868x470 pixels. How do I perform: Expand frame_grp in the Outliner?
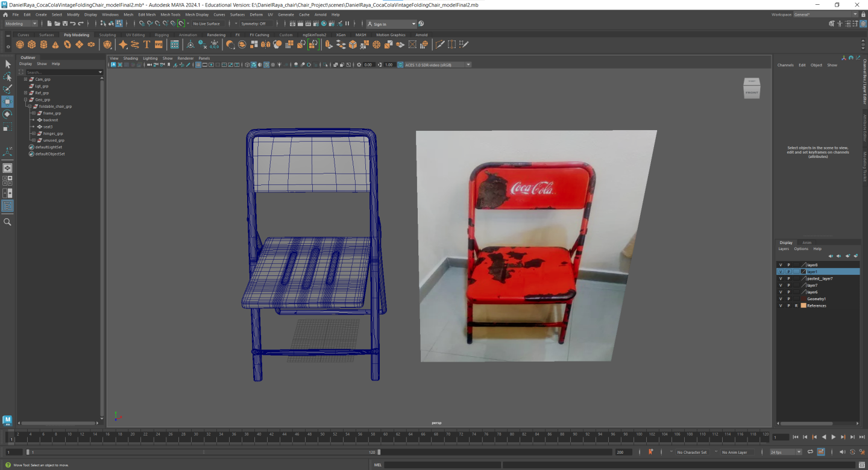pos(33,113)
